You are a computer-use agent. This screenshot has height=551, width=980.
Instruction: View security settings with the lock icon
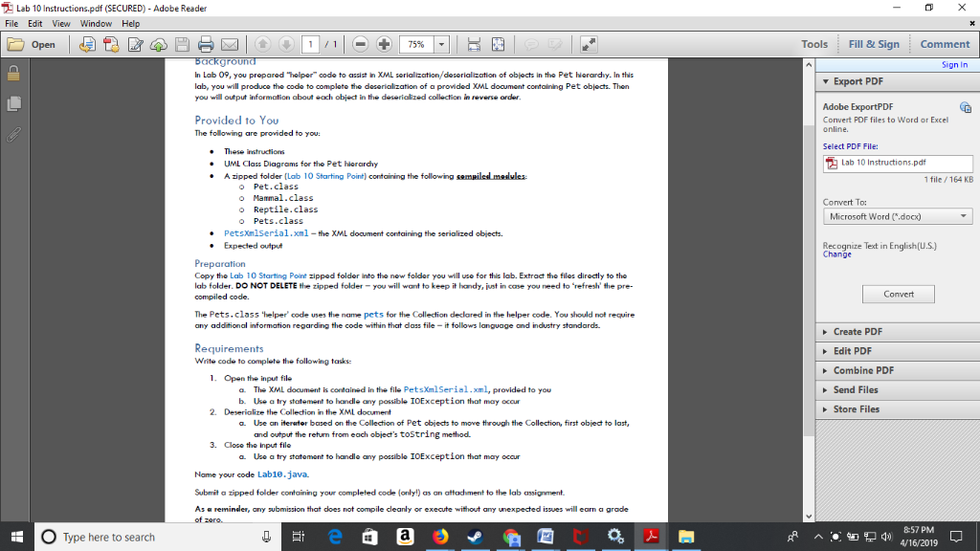tap(12, 74)
